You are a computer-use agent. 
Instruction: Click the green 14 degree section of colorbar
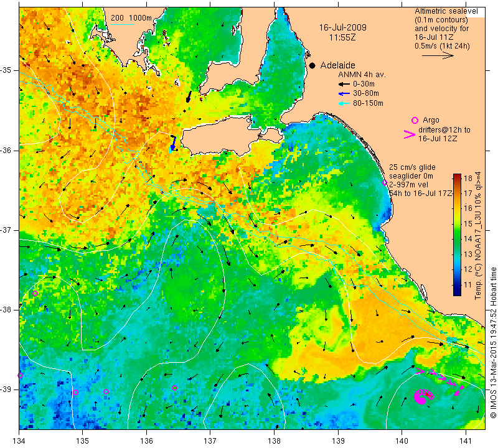point(457,239)
